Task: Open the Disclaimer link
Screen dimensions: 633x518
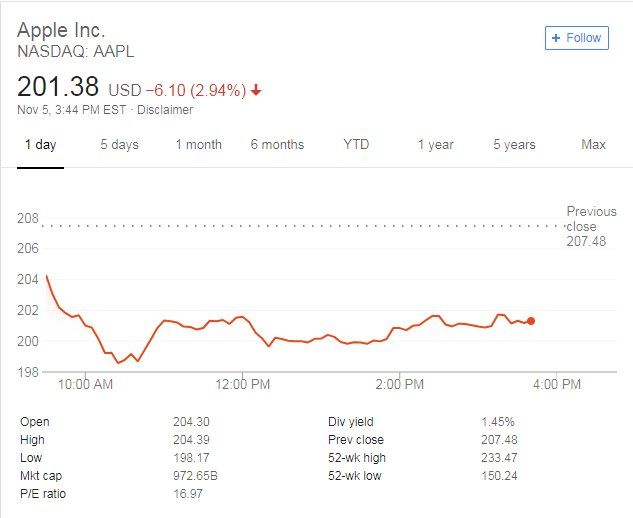Action: tap(165, 110)
